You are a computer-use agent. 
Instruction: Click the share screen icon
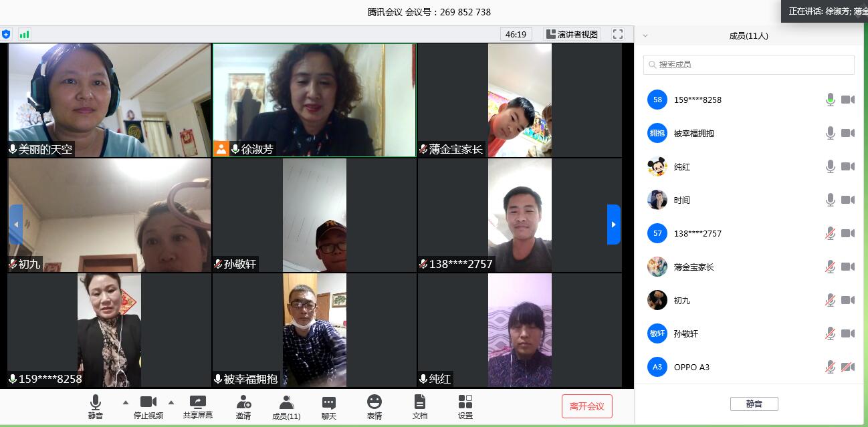point(198,402)
